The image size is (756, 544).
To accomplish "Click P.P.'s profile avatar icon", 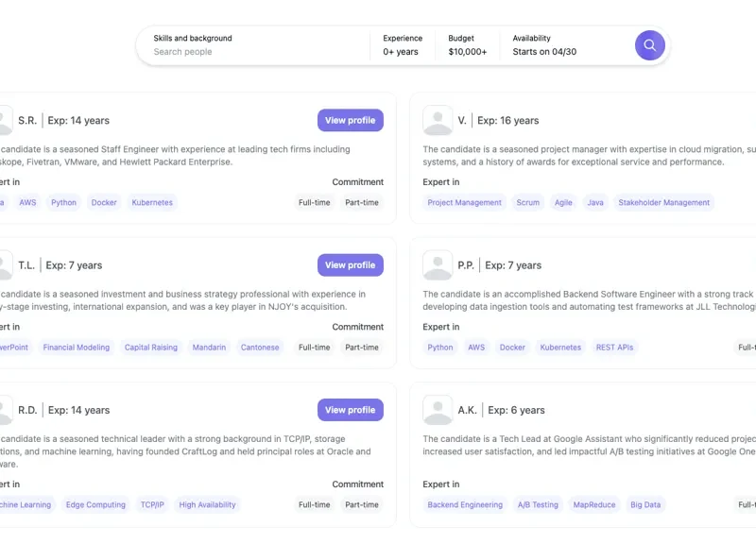I will [x=438, y=265].
